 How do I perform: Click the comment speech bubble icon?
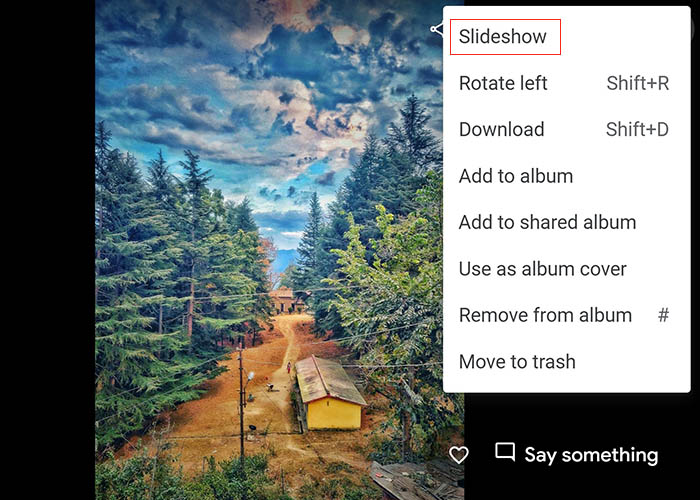pyautogui.click(x=505, y=452)
